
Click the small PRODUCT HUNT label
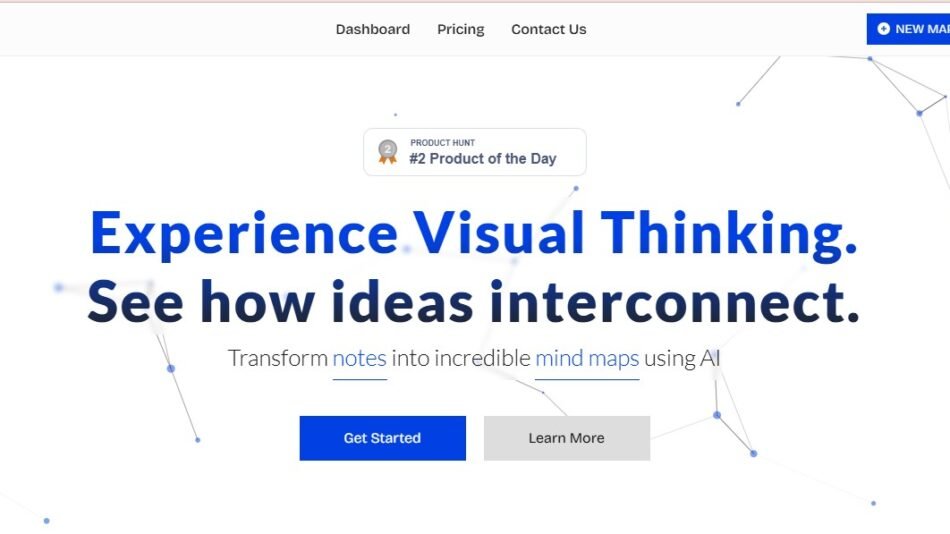pos(442,143)
